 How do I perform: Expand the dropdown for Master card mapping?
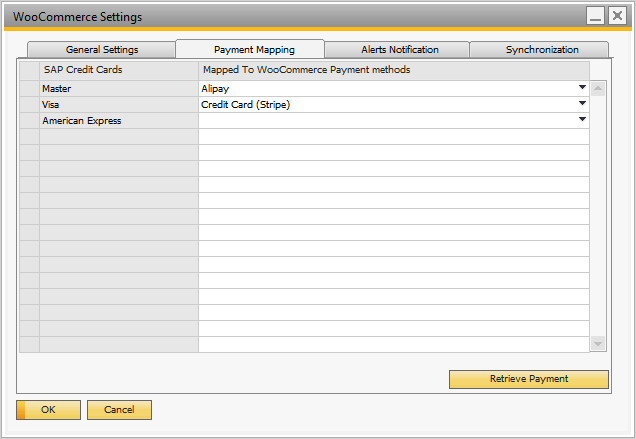click(x=582, y=88)
